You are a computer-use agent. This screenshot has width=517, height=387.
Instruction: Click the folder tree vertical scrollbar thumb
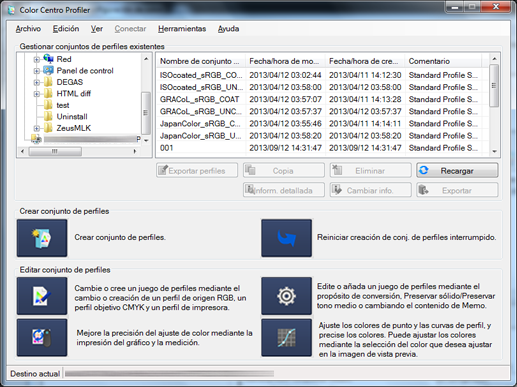point(146,113)
